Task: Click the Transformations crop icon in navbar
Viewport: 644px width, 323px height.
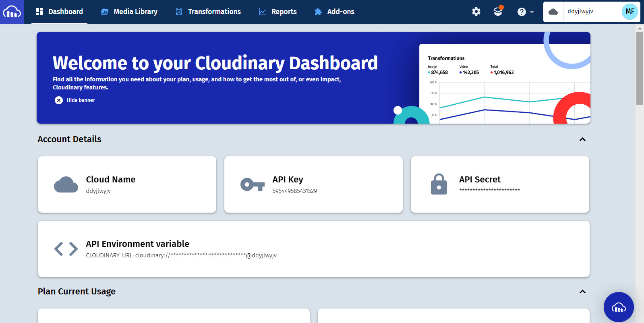Action: point(179,12)
